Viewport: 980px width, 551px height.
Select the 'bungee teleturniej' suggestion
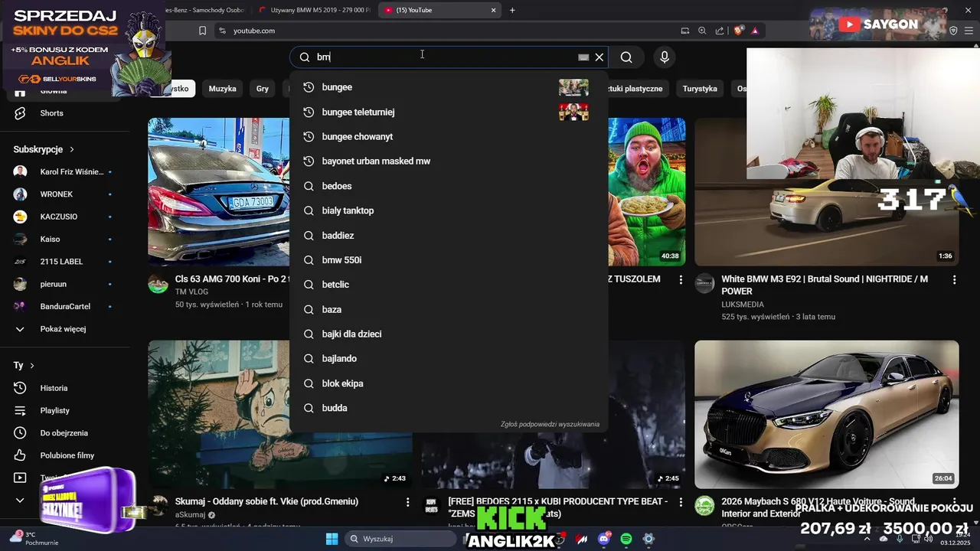(449, 112)
